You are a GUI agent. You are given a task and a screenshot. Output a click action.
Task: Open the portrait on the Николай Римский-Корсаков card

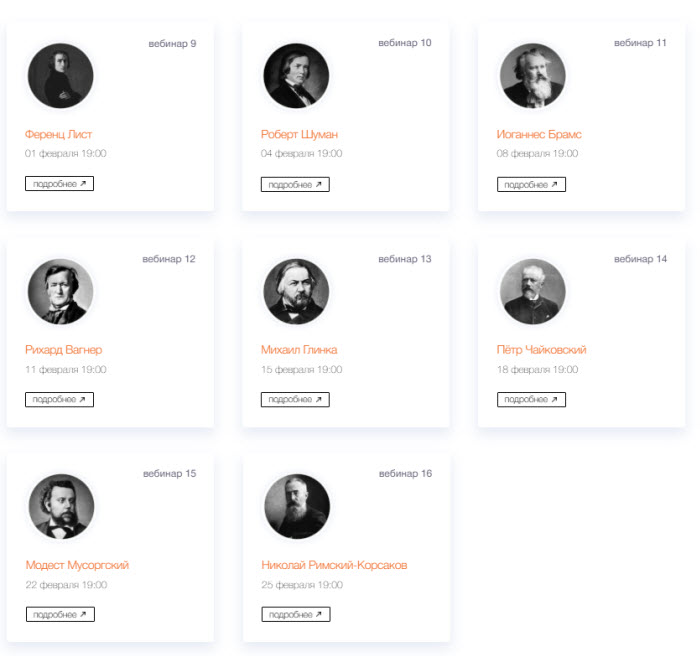[x=297, y=506]
